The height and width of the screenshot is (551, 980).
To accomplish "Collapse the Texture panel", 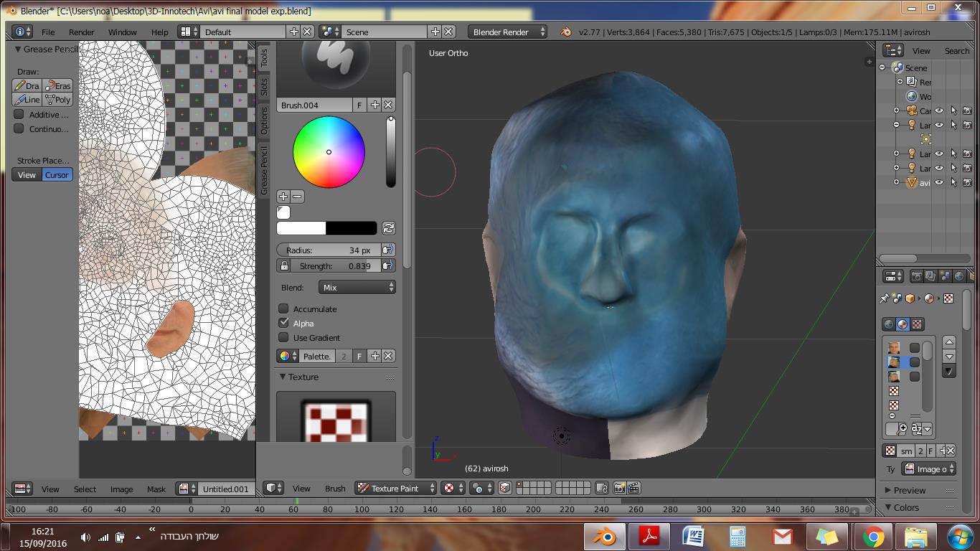I will 283,377.
